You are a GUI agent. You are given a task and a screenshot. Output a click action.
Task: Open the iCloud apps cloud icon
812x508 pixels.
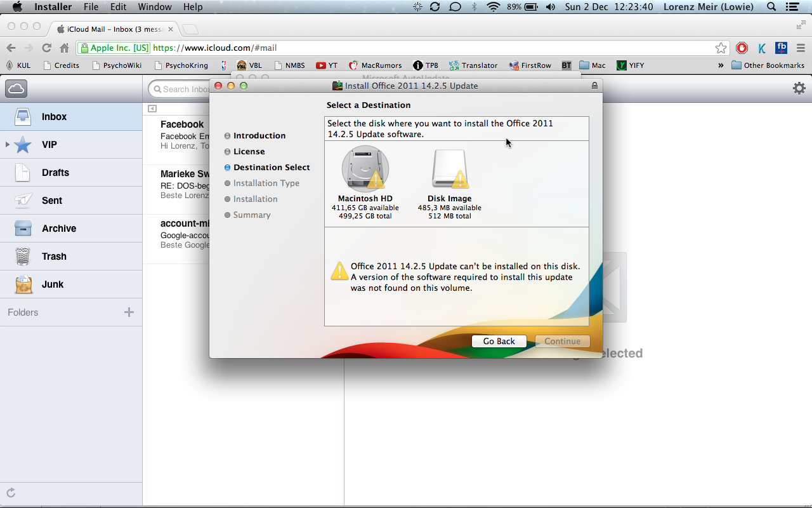click(16, 89)
